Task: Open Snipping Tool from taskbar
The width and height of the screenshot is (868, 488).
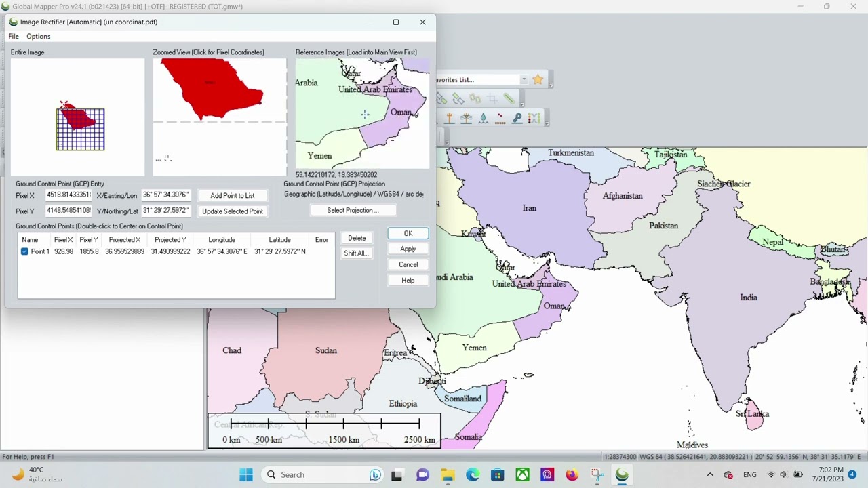Action: pos(597,474)
